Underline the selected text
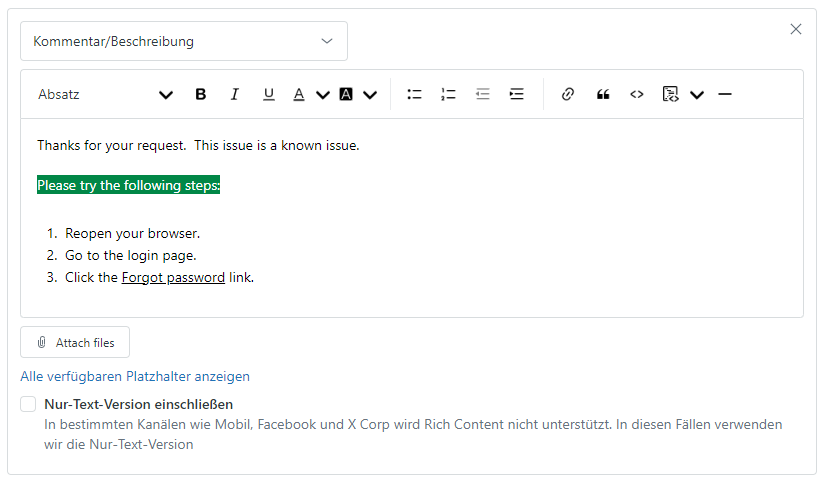 tap(269, 94)
